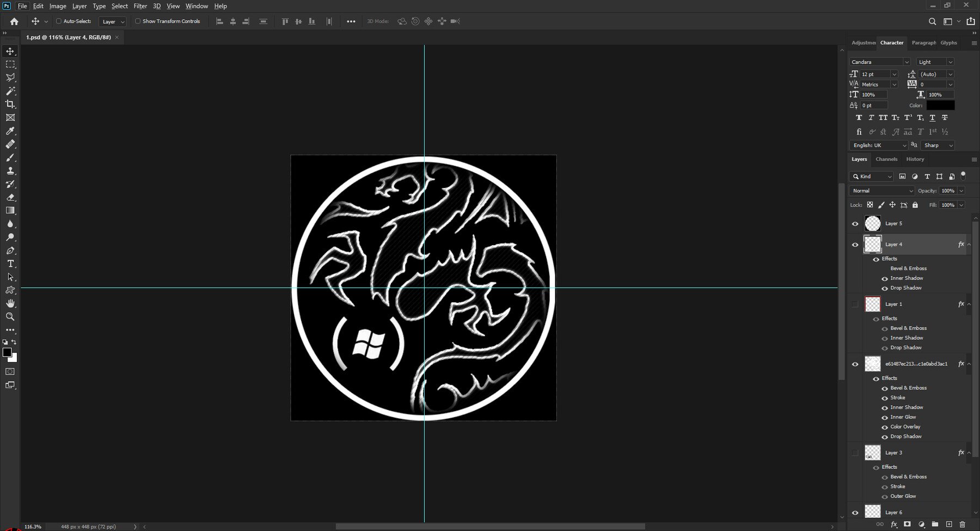Open the Kind layer filter dropdown
980x531 pixels.
coord(872,176)
